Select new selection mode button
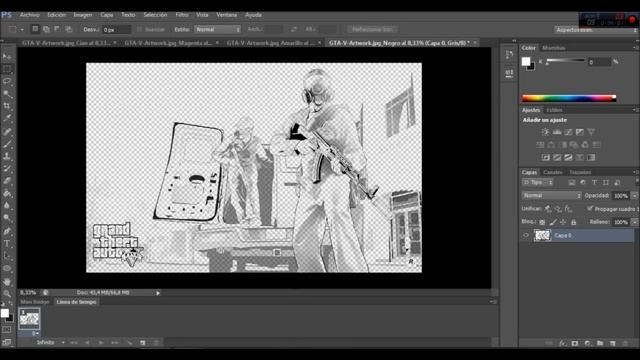 (35, 29)
